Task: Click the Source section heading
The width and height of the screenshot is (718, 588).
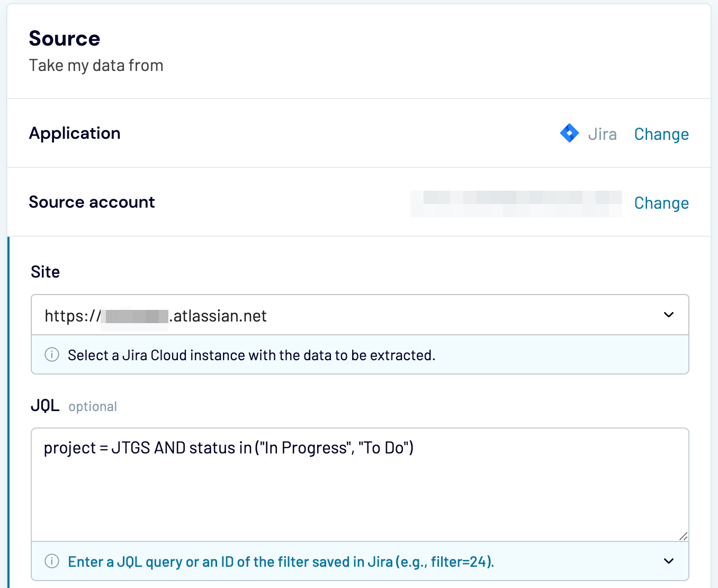Action: 65,39
